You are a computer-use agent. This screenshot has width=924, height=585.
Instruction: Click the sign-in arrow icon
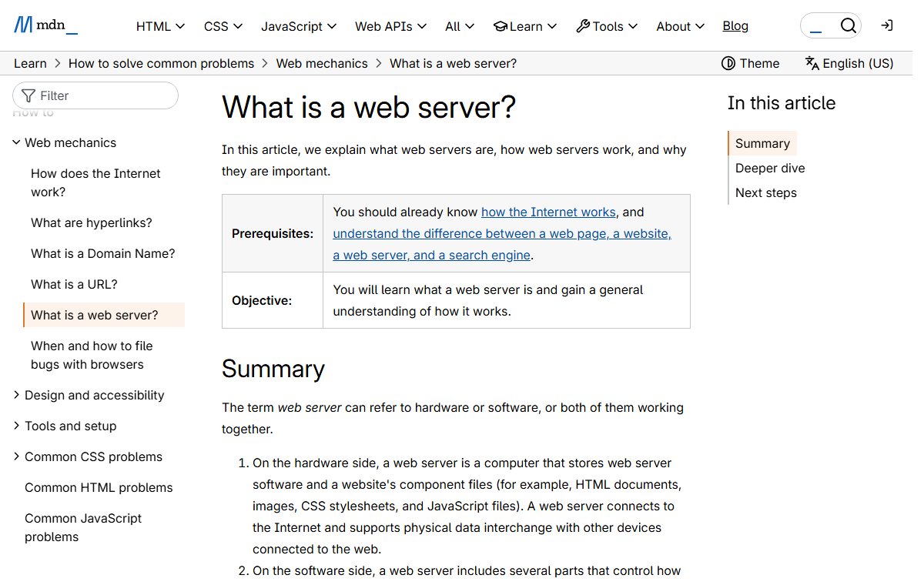[887, 25]
